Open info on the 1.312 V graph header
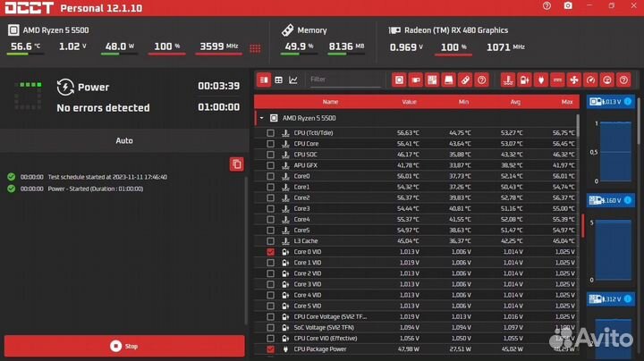This screenshot has height=361, width=644. pyautogui.click(x=628, y=299)
